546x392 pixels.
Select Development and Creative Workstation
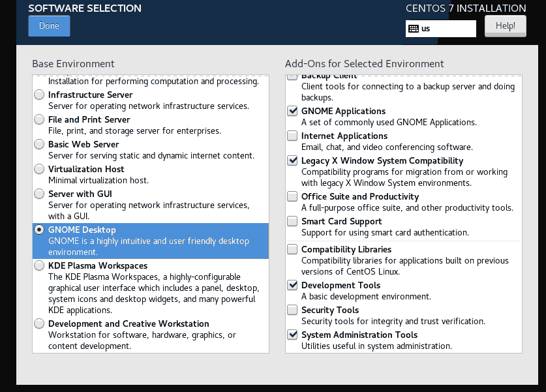[x=39, y=324]
